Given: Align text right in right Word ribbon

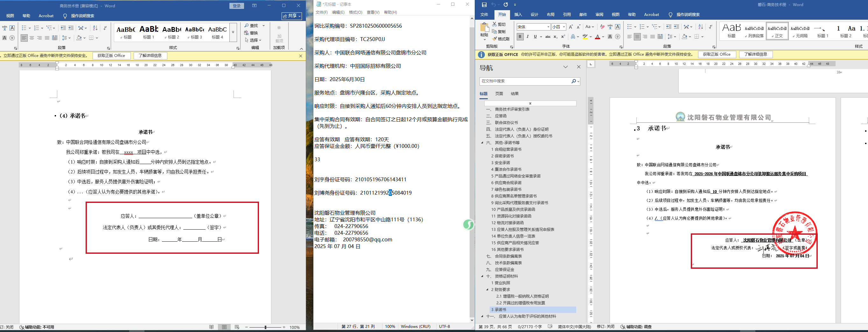Looking at the screenshot, I should pyautogui.click(x=645, y=37).
